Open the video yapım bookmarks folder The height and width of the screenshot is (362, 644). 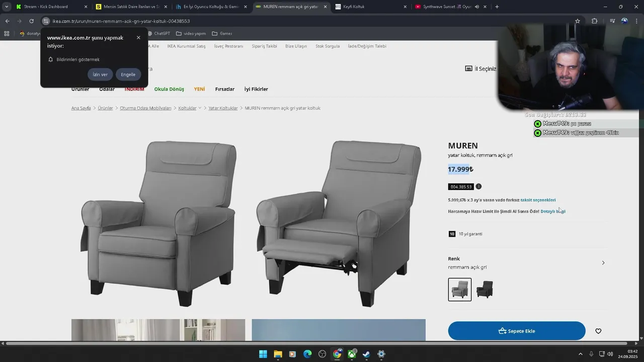pyautogui.click(x=191, y=34)
